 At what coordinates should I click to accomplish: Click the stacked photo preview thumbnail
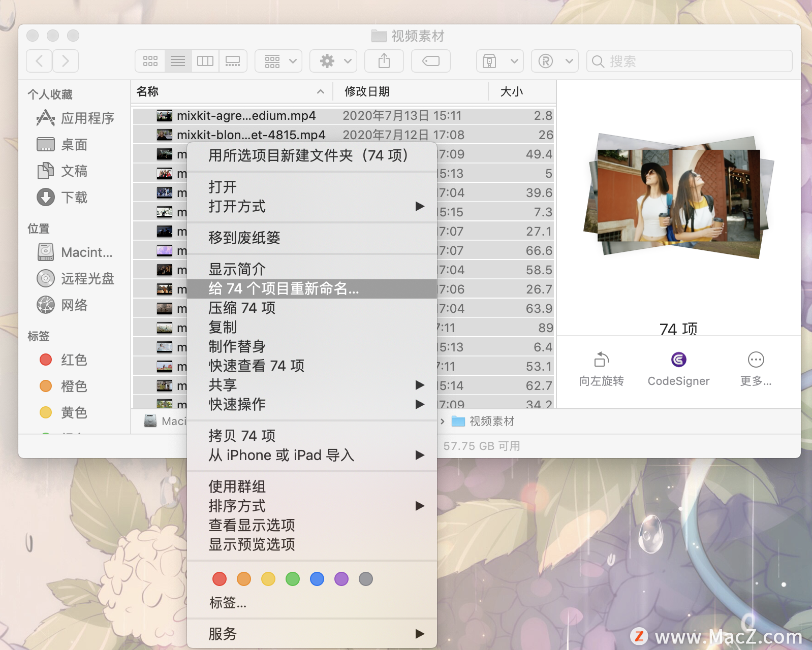[x=679, y=197]
